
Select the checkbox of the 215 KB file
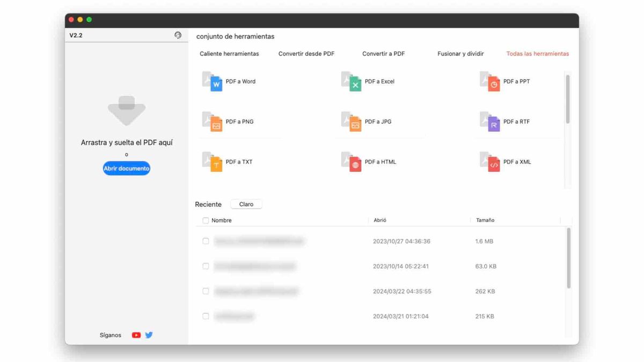tap(206, 316)
